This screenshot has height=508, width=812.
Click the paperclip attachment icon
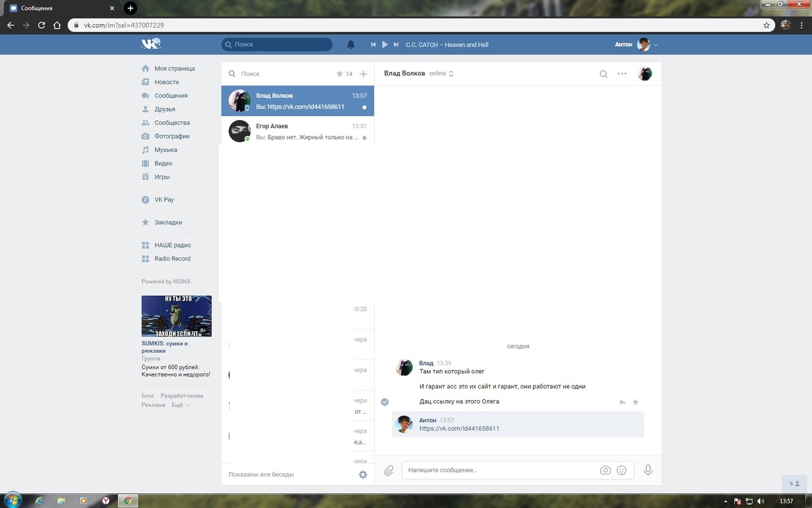[x=389, y=471]
